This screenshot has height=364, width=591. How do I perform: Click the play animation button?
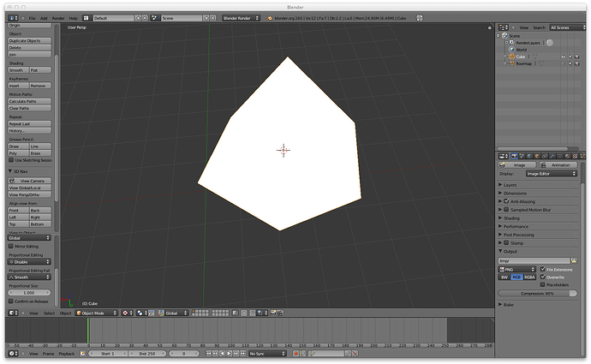[x=229, y=354]
